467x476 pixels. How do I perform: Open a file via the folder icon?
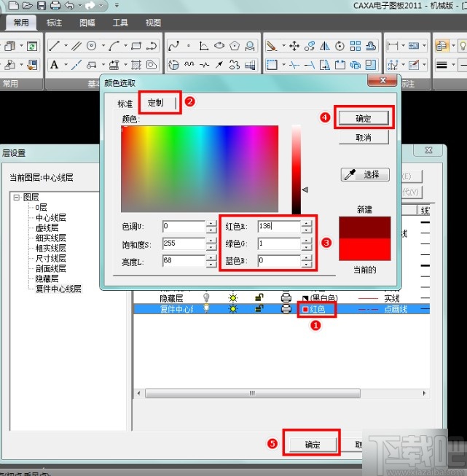pos(28,5)
